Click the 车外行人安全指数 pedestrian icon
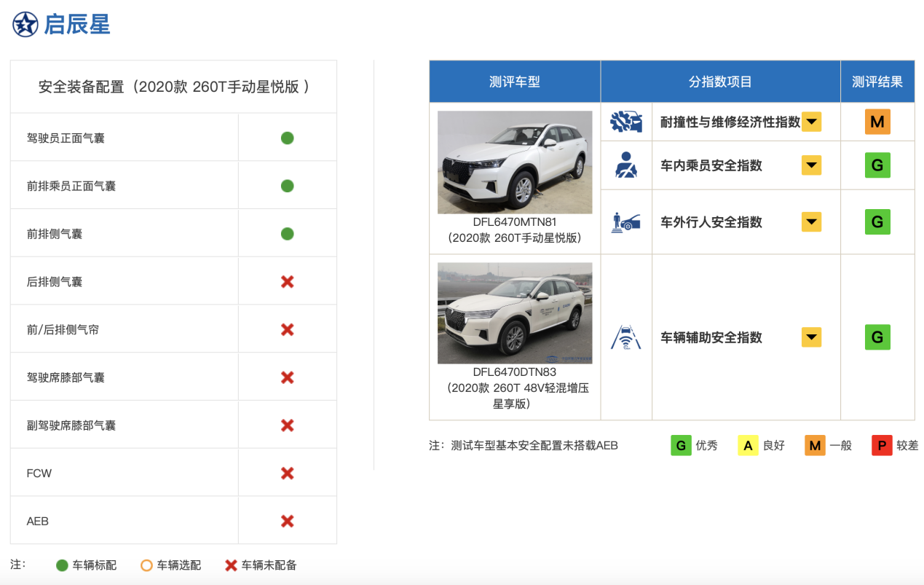This screenshot has height=585, width=924. coord(625,221)
